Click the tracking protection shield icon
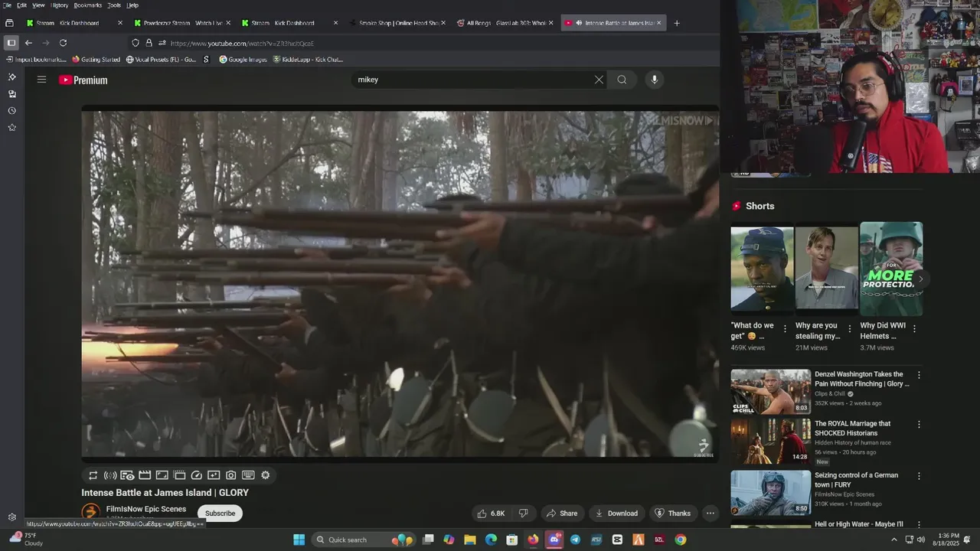 coord(136,43)
